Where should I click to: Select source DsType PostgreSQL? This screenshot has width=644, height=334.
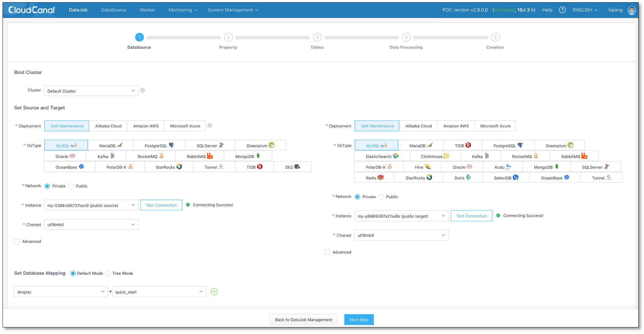[159, 145]
